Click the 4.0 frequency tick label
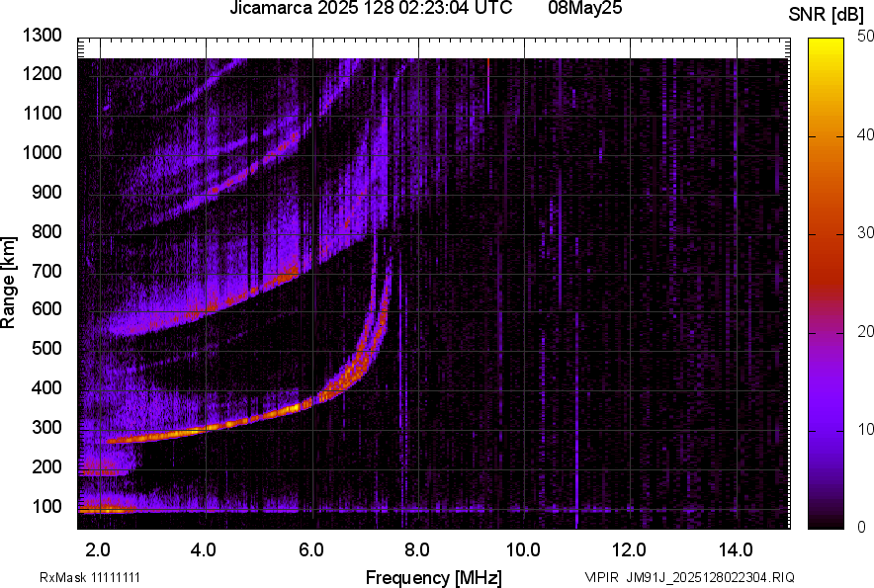874x588 pixels. coord(204,550)
